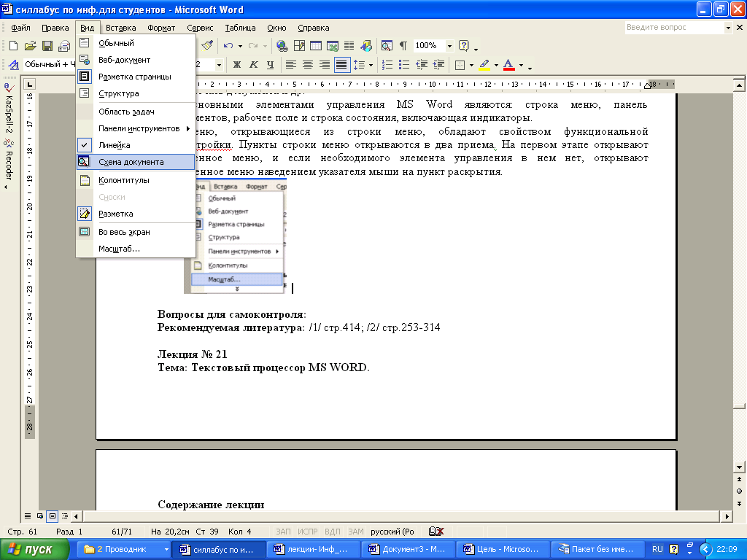Open a file with the Open folder icon
Viewport: 747px width, 560px height.
31,46
